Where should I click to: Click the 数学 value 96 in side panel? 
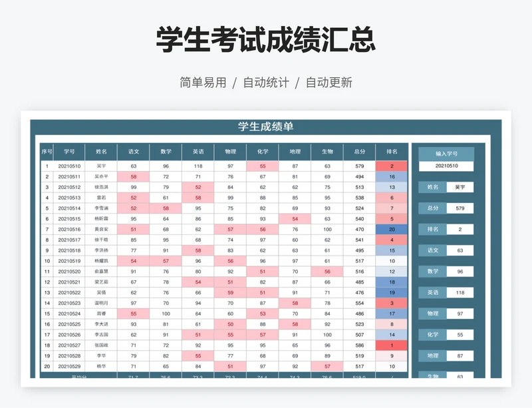point(460,272)
